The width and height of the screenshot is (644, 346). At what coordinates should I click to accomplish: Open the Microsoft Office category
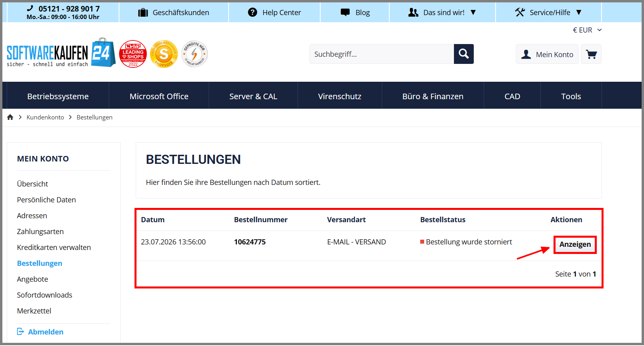point(159,96)
